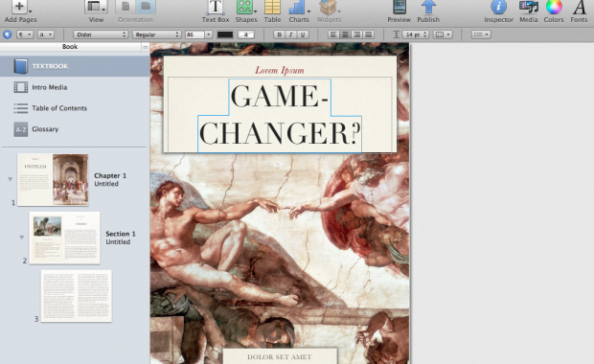The image size is (594, 364).
Task: Collapse the Chapter 1 disclosure triangle
Action: point(11,179)
